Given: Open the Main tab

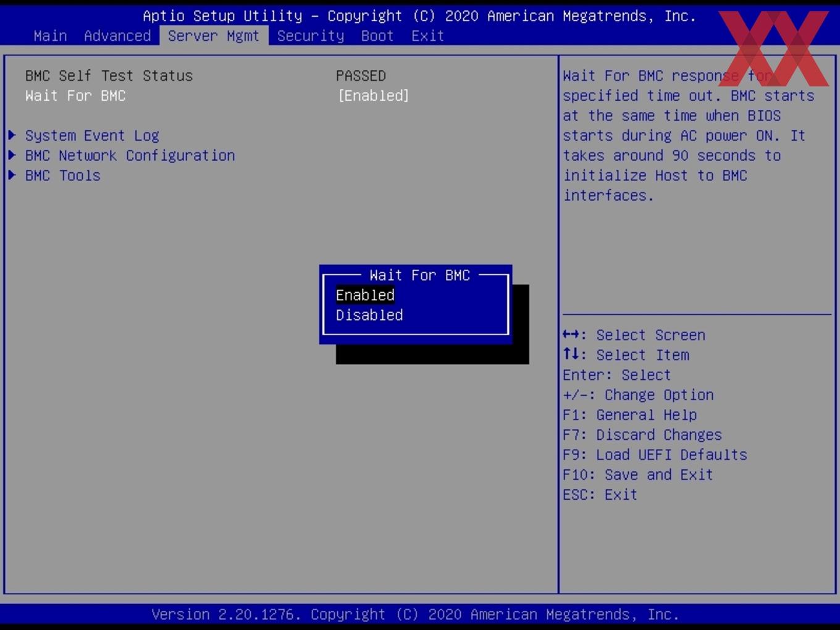Looking at the screenshot, I should point(50,36).
